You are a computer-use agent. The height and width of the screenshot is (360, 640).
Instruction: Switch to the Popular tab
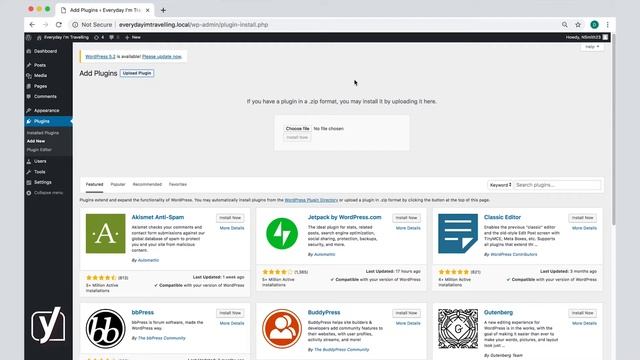coord(118,184)
